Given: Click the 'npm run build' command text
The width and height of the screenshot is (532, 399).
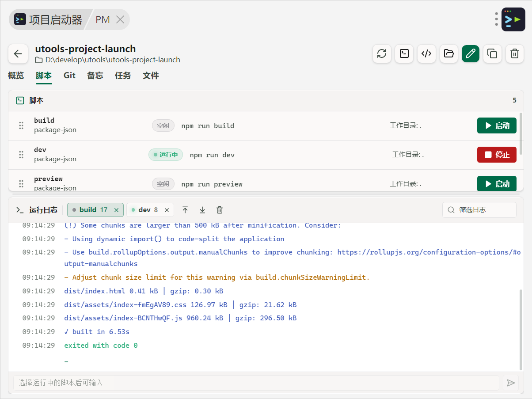Looking at the screenshot, I should pos(208,126).
